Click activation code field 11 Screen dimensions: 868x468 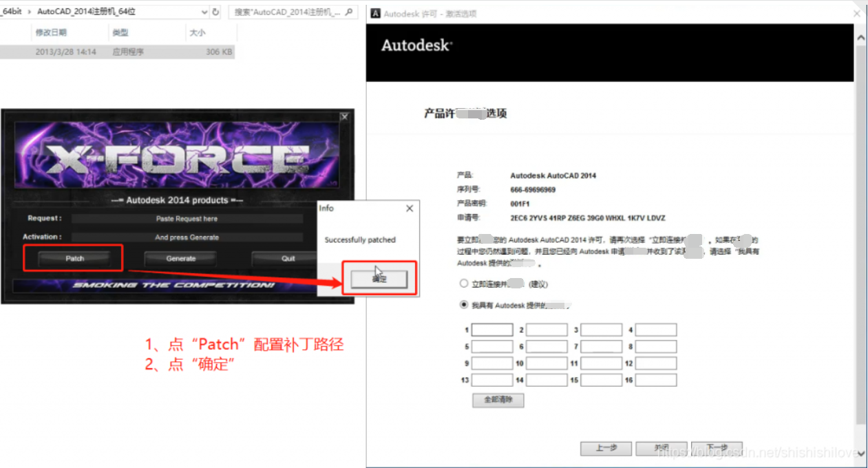point(601,363)
